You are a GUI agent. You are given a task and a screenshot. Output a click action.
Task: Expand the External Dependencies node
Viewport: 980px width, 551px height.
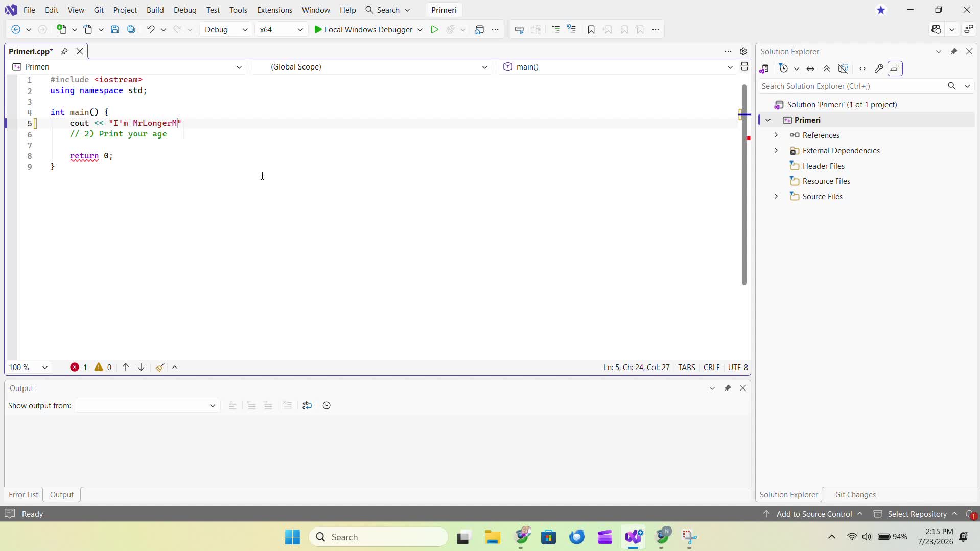pyautogui.click(x=776, y=151)
